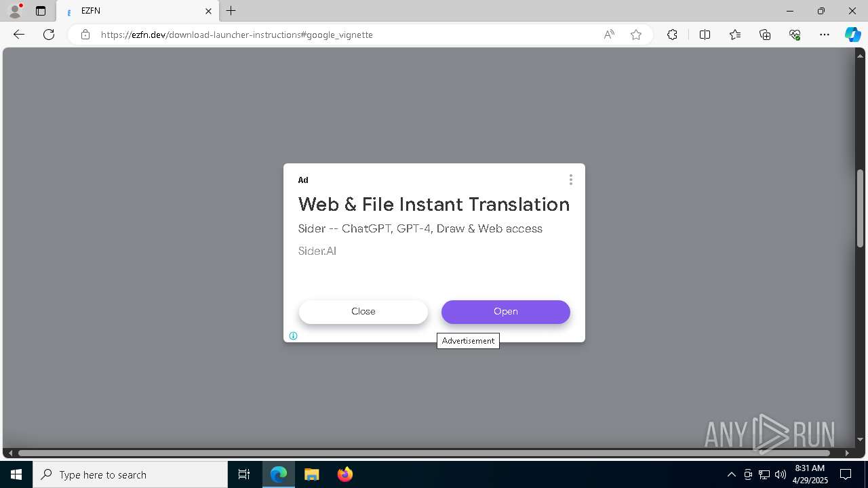Open the Read aloud icon

tap(609, 35)
